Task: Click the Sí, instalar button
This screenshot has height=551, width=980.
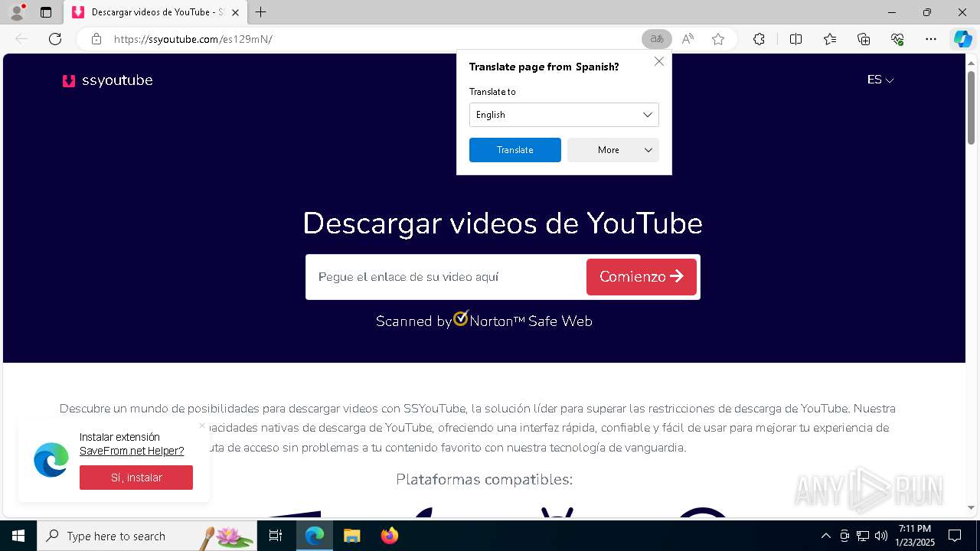Action: [x=136, y=478]
